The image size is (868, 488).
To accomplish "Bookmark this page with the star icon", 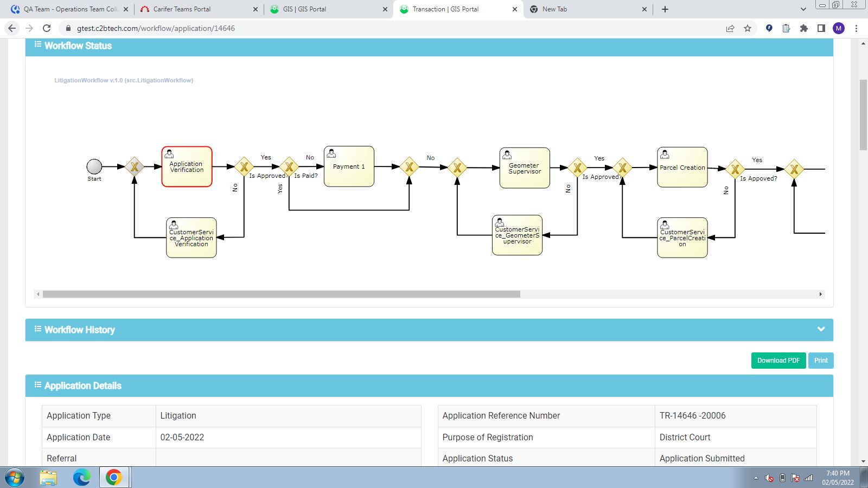I will [748, 28].
